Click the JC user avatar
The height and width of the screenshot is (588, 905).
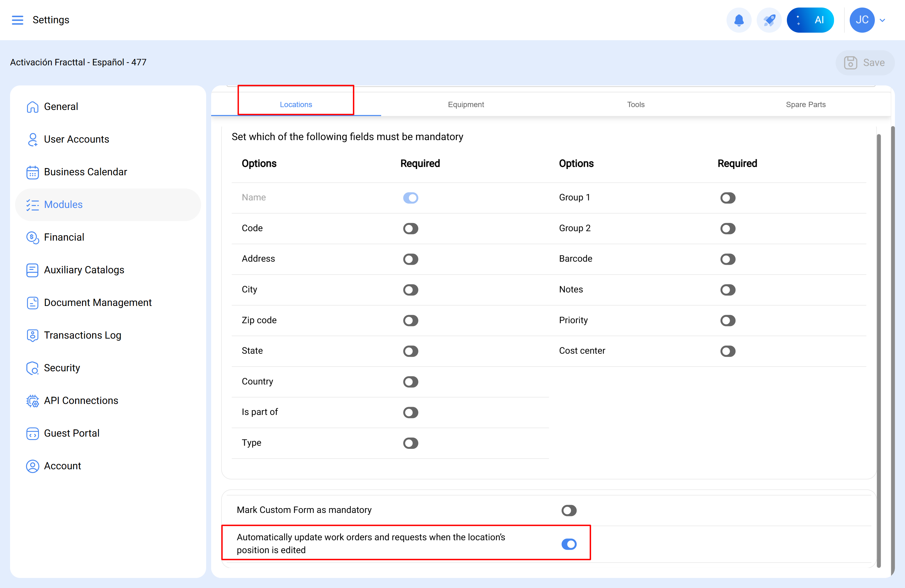coord(862,20)
